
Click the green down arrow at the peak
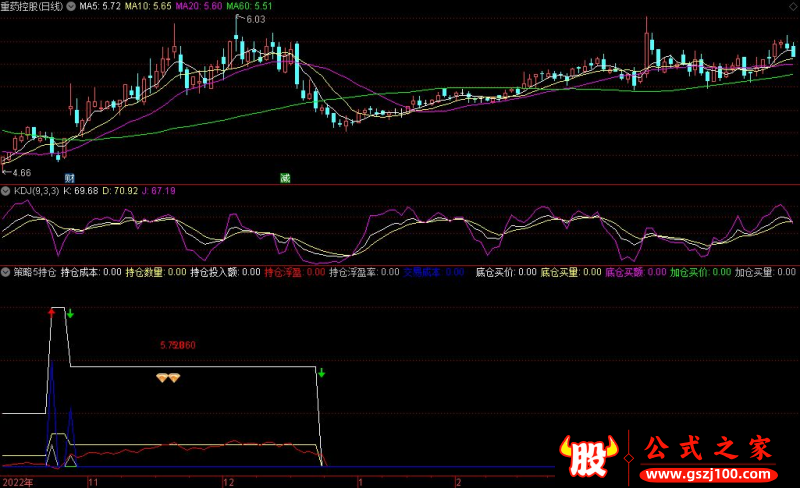click(x=71, y=314)
